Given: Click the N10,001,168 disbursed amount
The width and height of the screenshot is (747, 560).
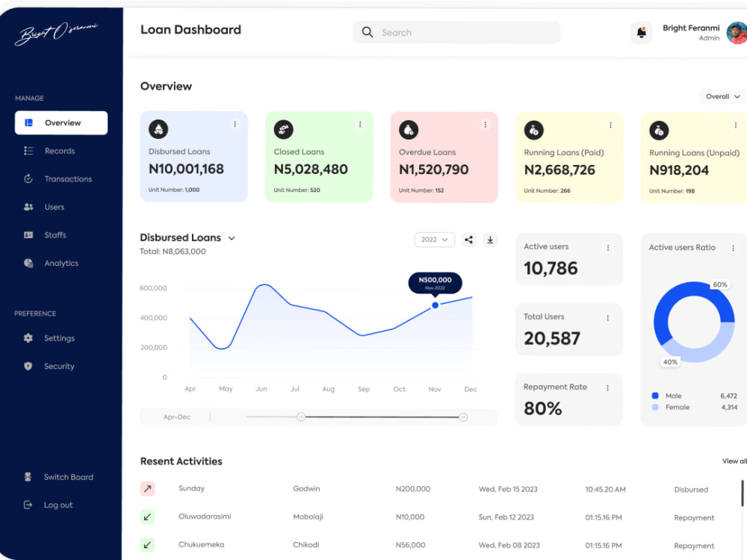Looking at the screenshot, I should coord(186,169).
